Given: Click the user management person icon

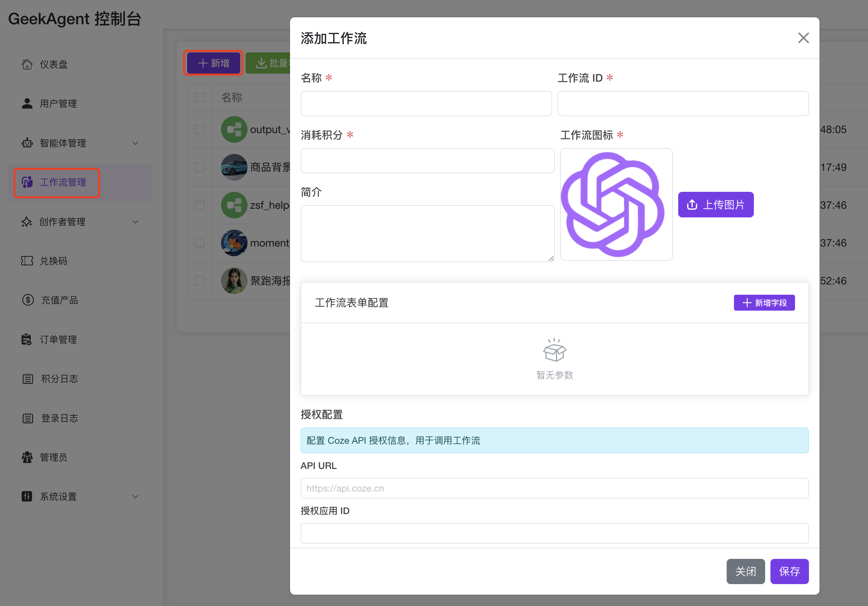Looking at the screenshot, I should click(x=27, y=103).
